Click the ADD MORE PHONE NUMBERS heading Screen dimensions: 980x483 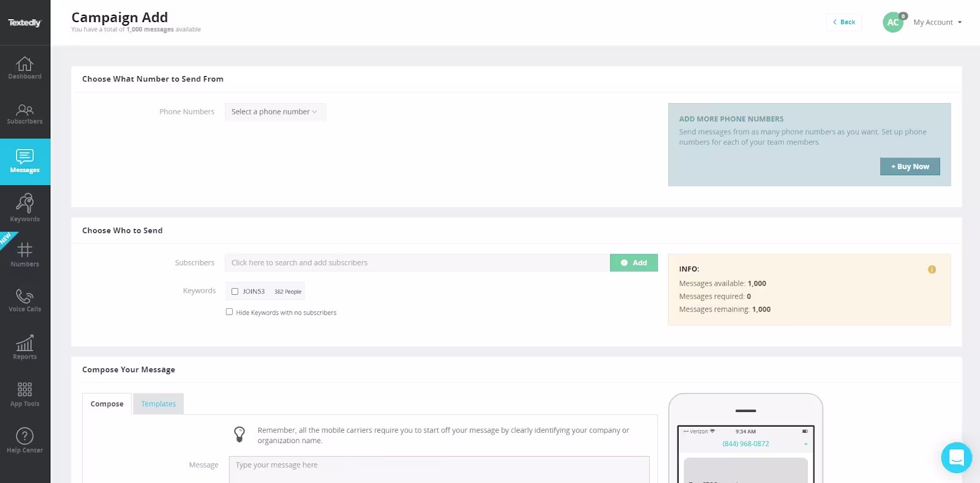tap(731, 119)
